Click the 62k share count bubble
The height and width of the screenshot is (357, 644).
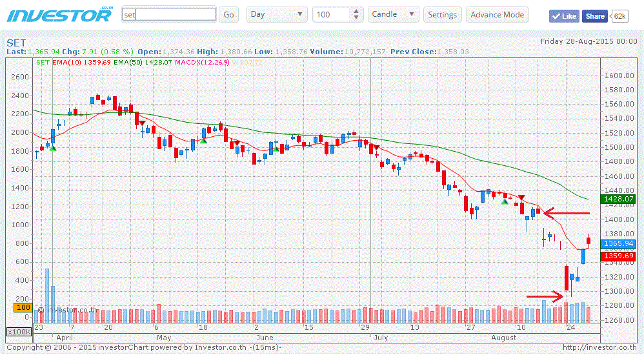pyautogui.click(x=619, y=16)
